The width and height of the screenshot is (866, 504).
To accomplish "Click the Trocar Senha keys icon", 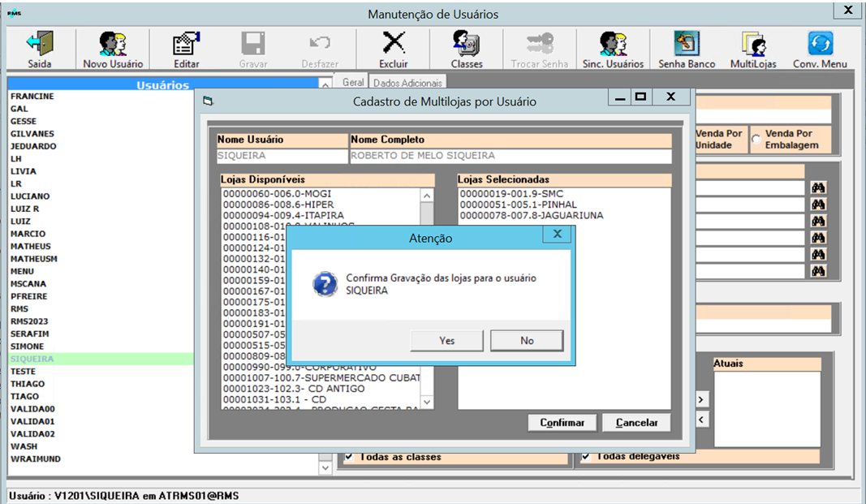I will (x=540, y=43).
